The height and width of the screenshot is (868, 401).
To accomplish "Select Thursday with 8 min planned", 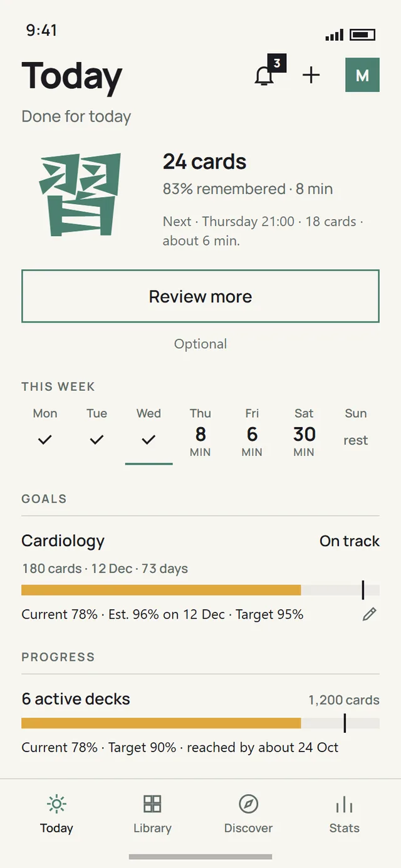I will coord(200,432).
